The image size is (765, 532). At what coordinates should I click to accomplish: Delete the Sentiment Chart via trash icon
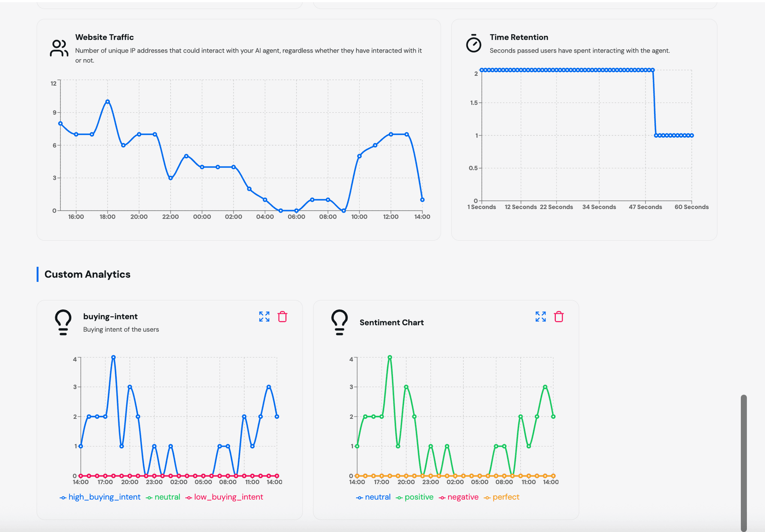pyautogui.click(x=559, y=317)
